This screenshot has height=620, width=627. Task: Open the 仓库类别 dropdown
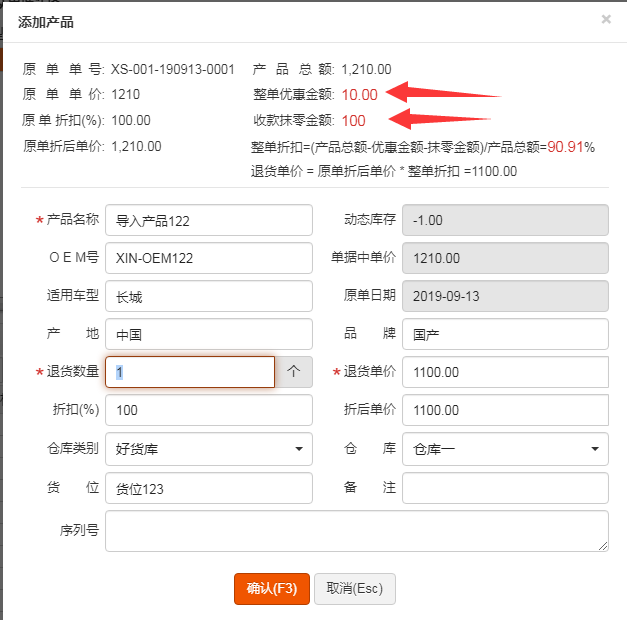[208, 449]
